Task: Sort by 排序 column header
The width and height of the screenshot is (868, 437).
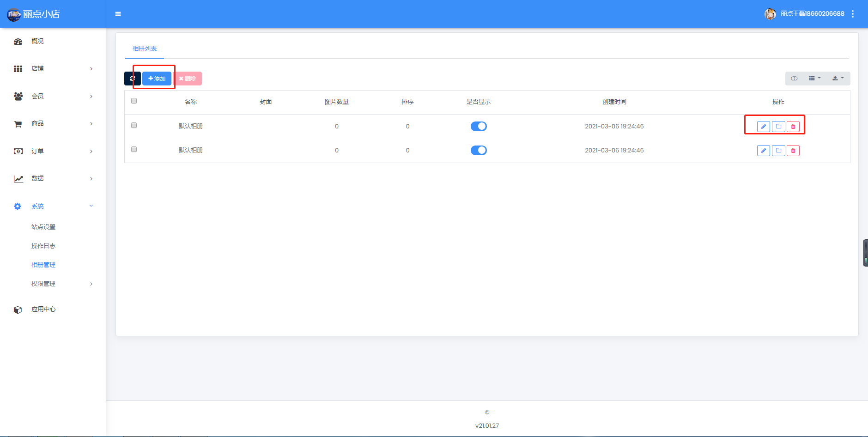Action: [407, 102]
